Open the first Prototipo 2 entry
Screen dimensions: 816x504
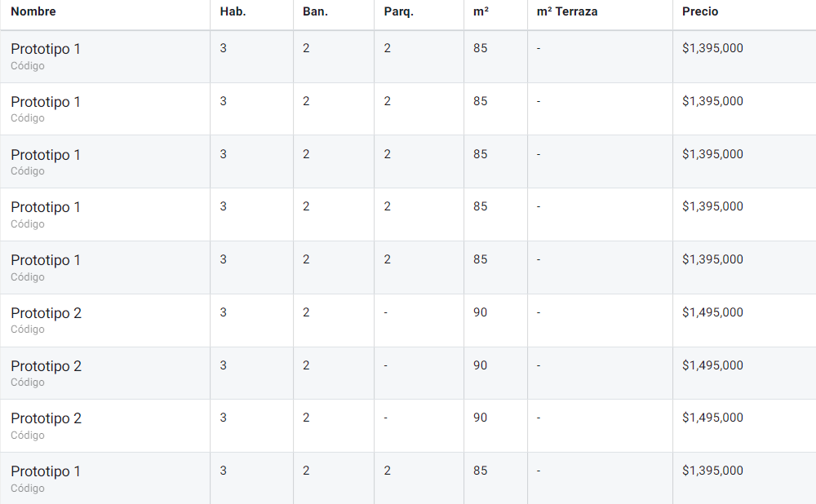tap(46, 313)
